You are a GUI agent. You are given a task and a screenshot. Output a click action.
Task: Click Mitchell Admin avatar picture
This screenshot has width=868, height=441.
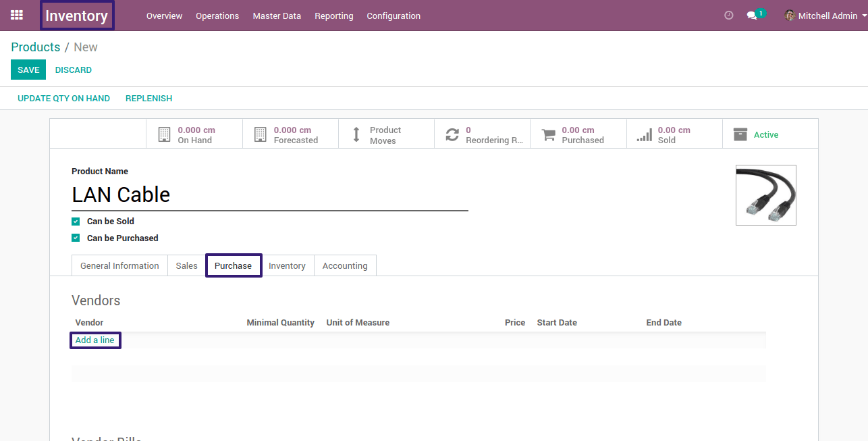790,16
